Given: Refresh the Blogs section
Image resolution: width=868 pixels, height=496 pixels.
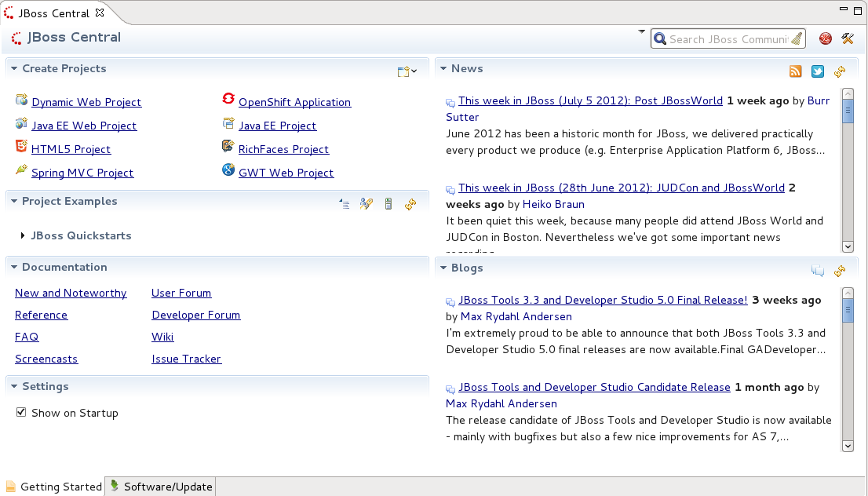Looking at the screenshot, I should (x=840, y=271).
